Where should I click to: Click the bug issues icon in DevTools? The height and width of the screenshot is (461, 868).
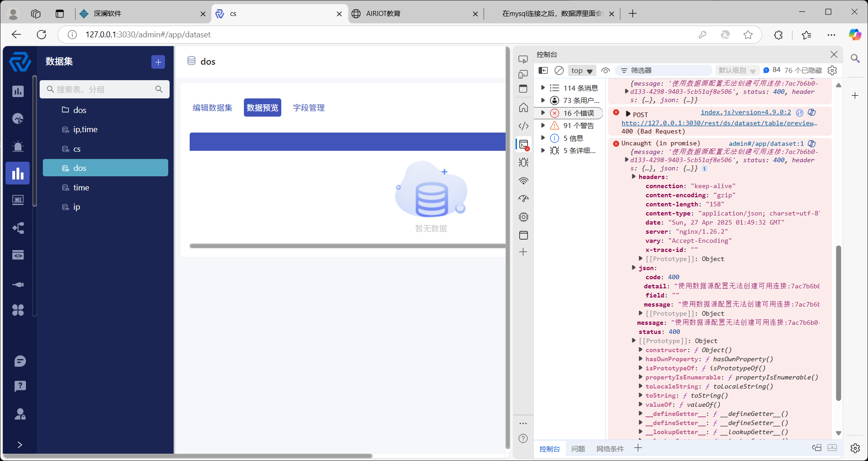(x=523, y=162)
